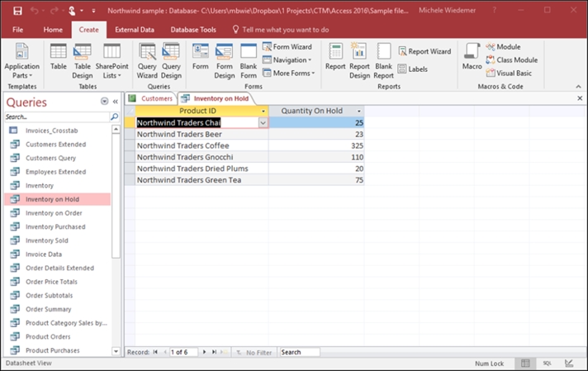588x371 pixels.
Task: Expand the More Forms dropdown
Action: (288, 74)
